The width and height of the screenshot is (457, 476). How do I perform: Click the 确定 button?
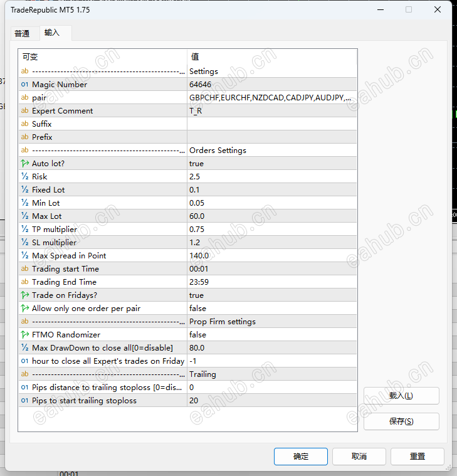[x=300, y=457]
